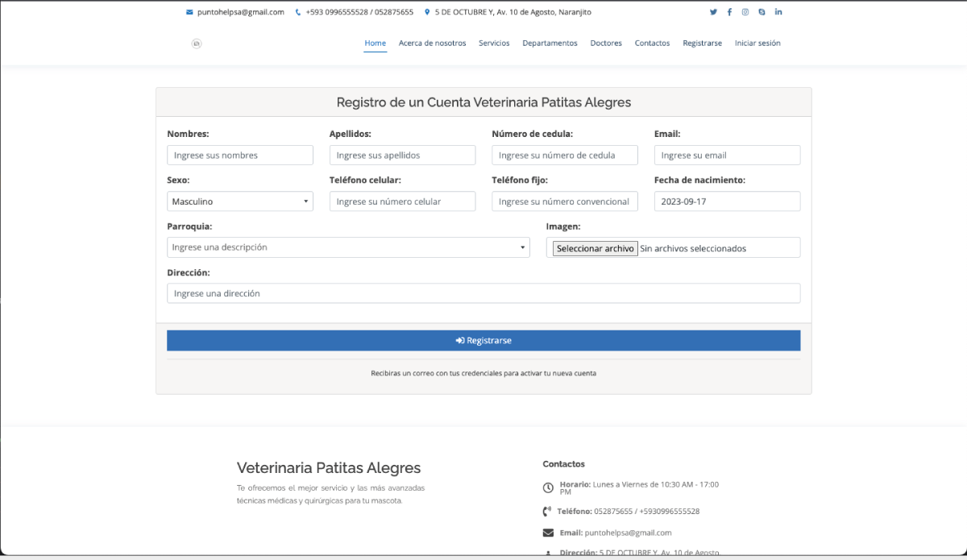Screen dimensions: 967x560
Task: Open the Skype social icon
Action: 762,12
